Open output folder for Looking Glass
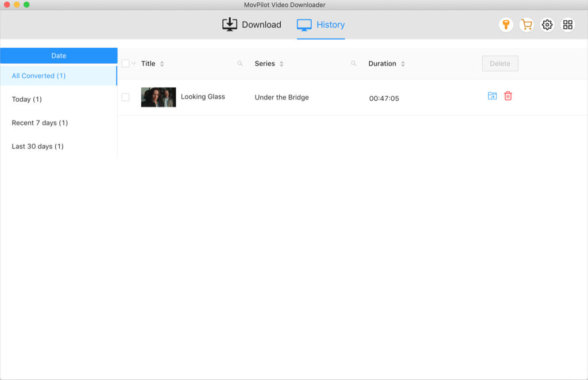This screenshot has width=588, height=380. [492, 96]
